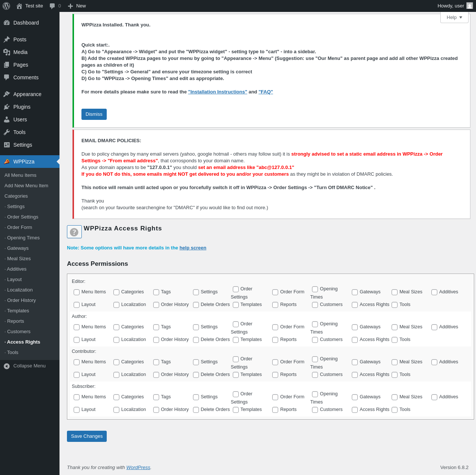Toggle Additives checkbox for Editor
The height and width of the screenshot is (475, 476).
434,292
